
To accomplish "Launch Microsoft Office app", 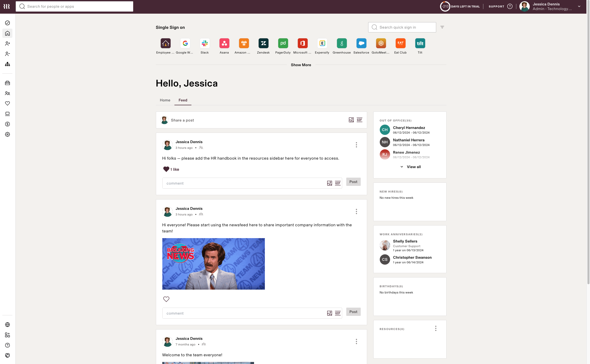I will 302,43.
